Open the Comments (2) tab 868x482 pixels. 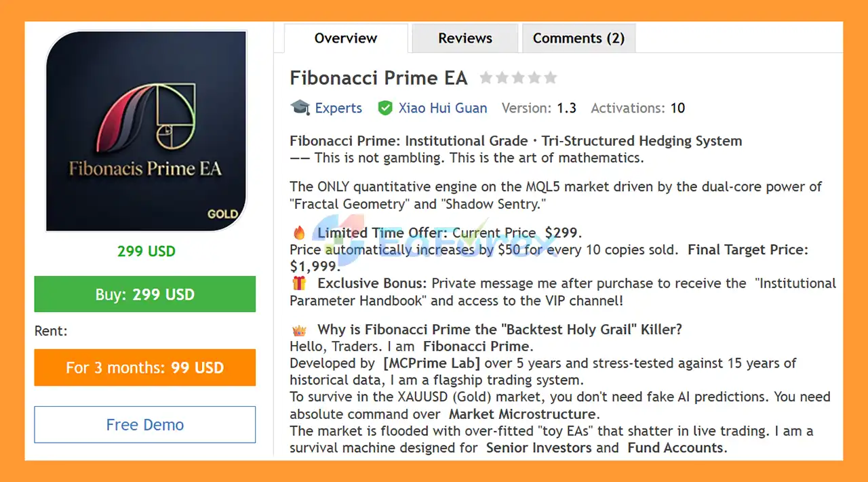pyautogui.click(x=578, y=38)
